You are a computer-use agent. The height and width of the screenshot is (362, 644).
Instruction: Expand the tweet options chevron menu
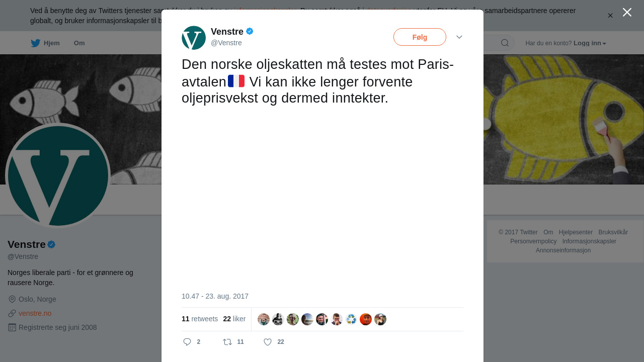pyautogui.click(x=459, y=37)
